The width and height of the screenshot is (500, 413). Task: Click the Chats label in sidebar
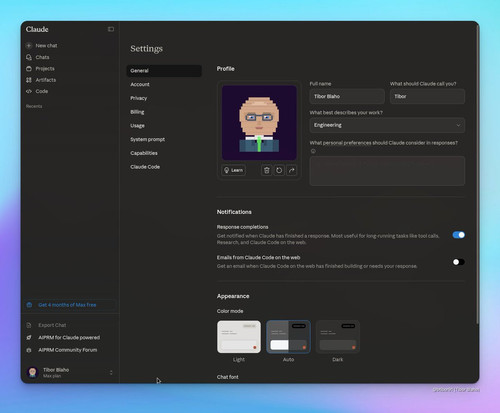(42, 57)
